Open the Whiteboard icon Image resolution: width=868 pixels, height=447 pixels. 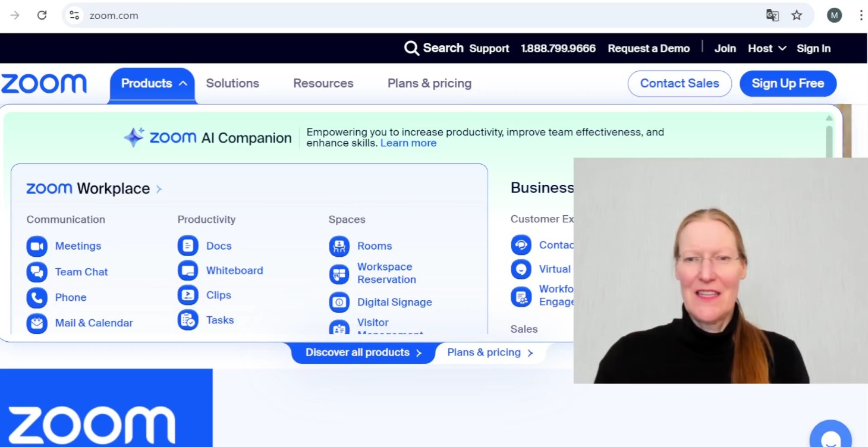tap(188, 270)
